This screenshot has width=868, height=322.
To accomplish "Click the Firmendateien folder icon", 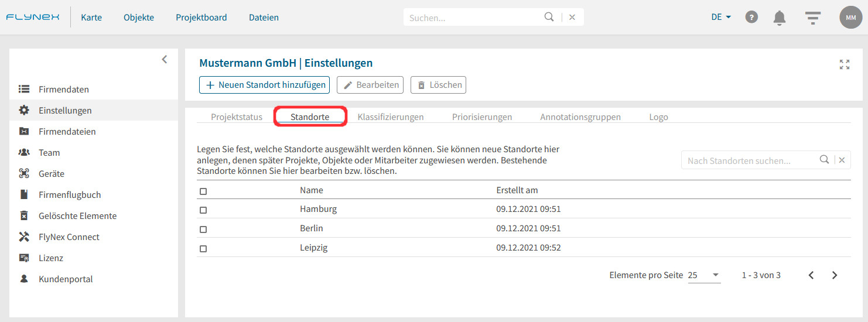I will click(24, 131).
